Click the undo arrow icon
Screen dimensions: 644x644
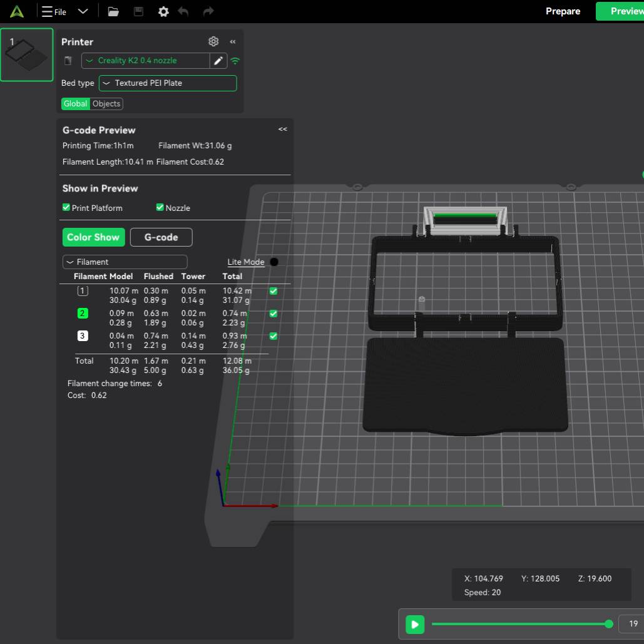click(183, 11)
